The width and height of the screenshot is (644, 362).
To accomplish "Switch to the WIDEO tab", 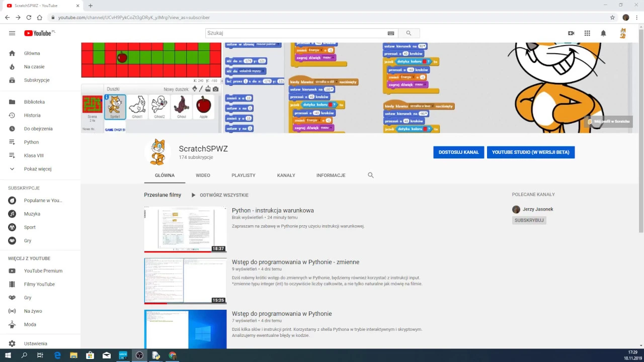I will point(203,175).
